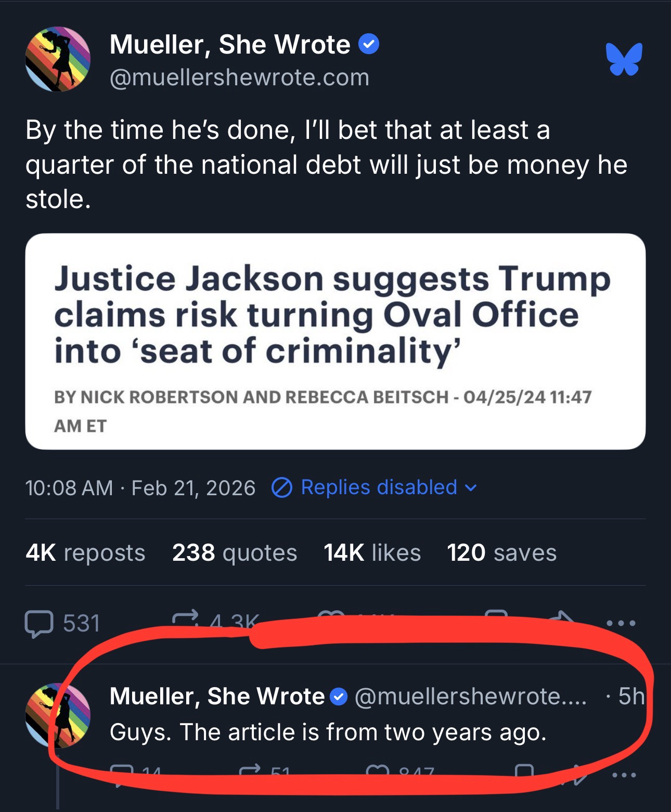The width and height of the screenshot is (671, 812).
Task: Open replies via the 531 comment icon
Action: click(38, 623)
